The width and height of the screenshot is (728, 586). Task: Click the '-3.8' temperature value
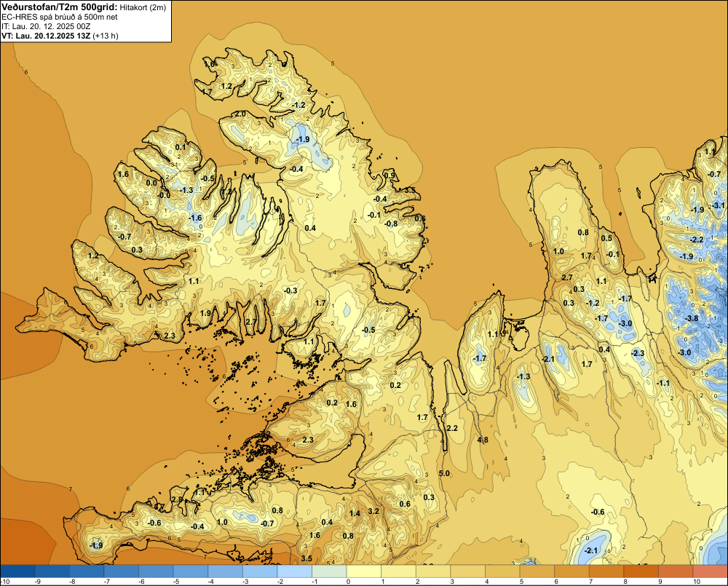coord(692,318)
